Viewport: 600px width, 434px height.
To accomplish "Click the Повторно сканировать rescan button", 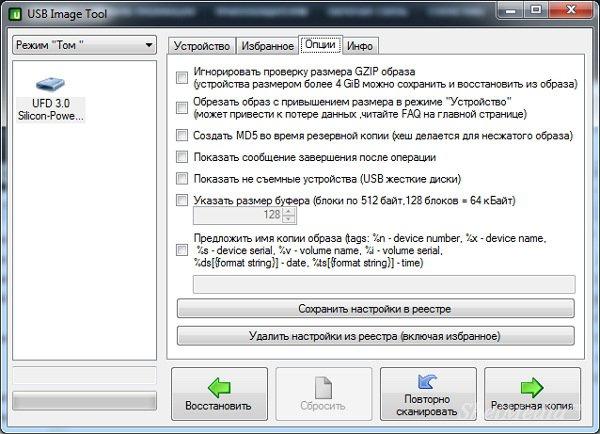I will point(428,394).
